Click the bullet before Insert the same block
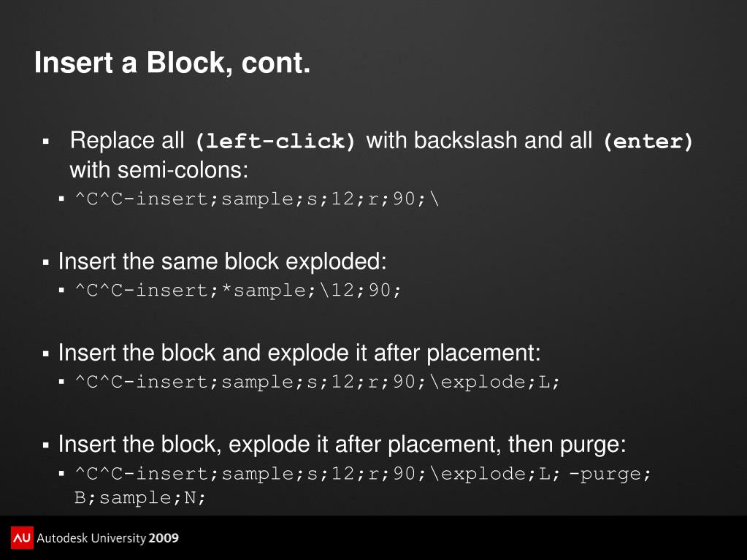The image size is (747, 560). pyautogui.click(x=46, y=262)
